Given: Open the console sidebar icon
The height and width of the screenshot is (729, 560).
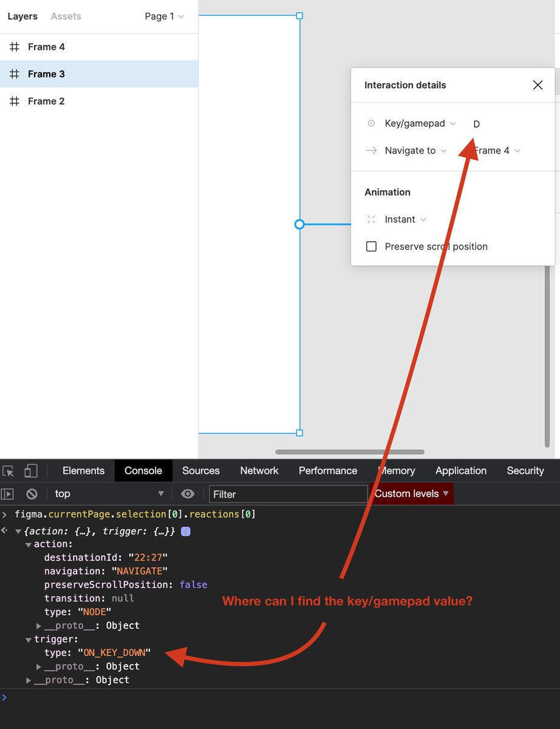Looking at the screenshot, I should 9,494.
